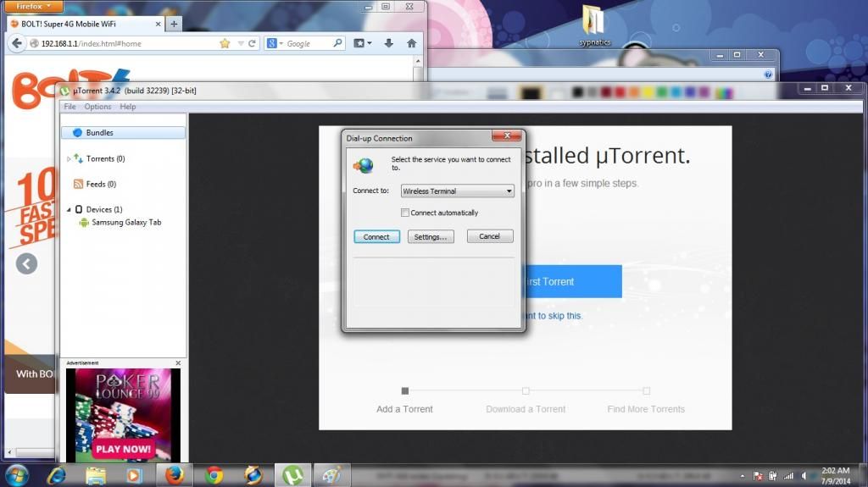
Task: Click the Download a Torrent step marker
Action: [526, 390]
